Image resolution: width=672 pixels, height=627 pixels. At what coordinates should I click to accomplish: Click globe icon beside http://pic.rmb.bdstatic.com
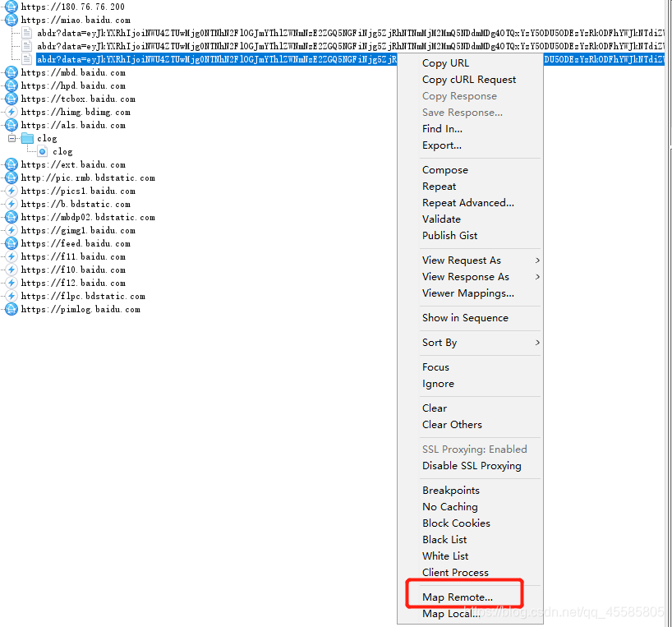pyautogui.click(x=12, y=177)
